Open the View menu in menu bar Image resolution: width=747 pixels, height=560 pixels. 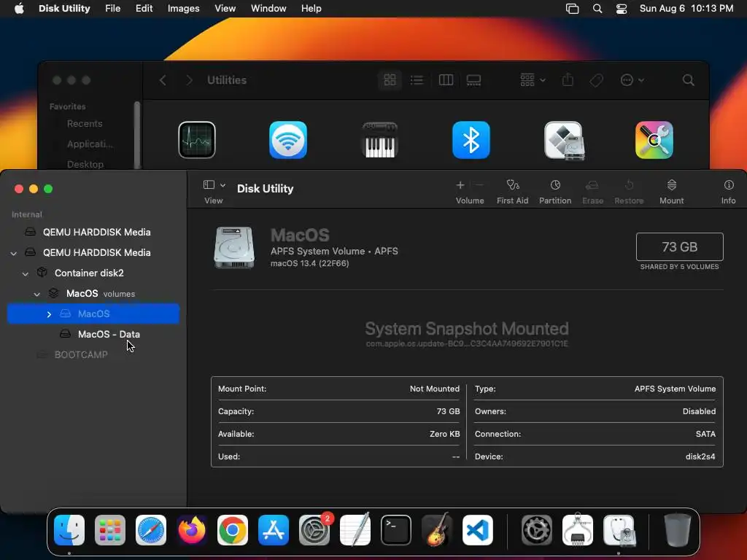225,9
